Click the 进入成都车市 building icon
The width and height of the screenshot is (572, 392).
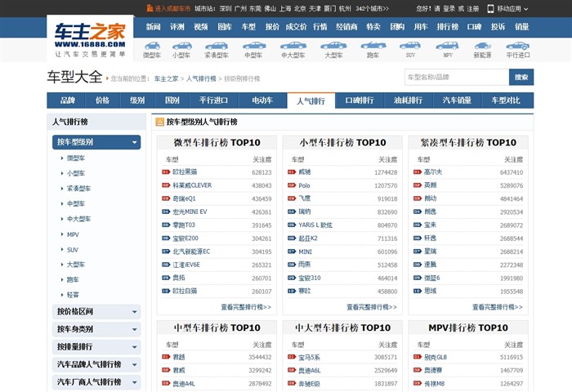[x=150, y=8]
